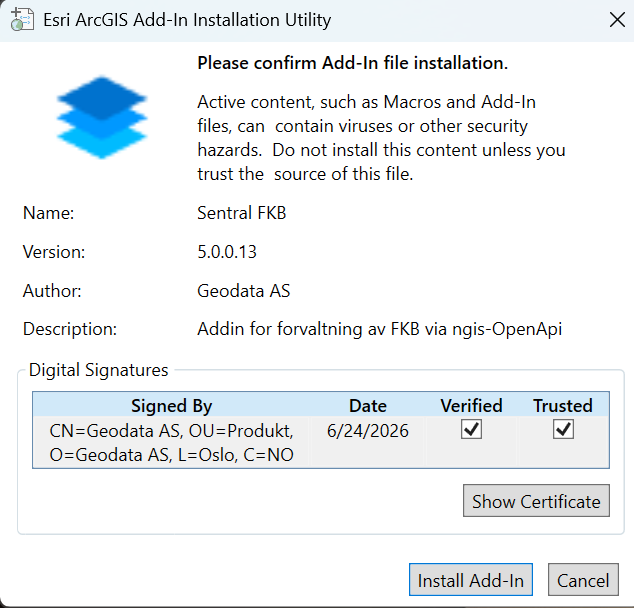The image size is (634, 608).
Task: Click the 'Please confirm Add-In file installation' heading
Action: point(353,63)
